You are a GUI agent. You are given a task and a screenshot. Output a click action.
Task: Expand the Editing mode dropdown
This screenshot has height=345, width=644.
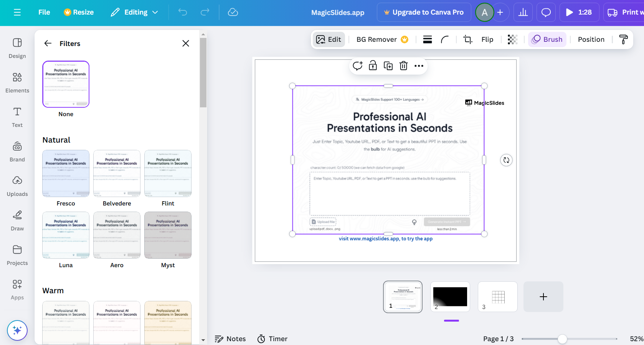click(135, 12)
